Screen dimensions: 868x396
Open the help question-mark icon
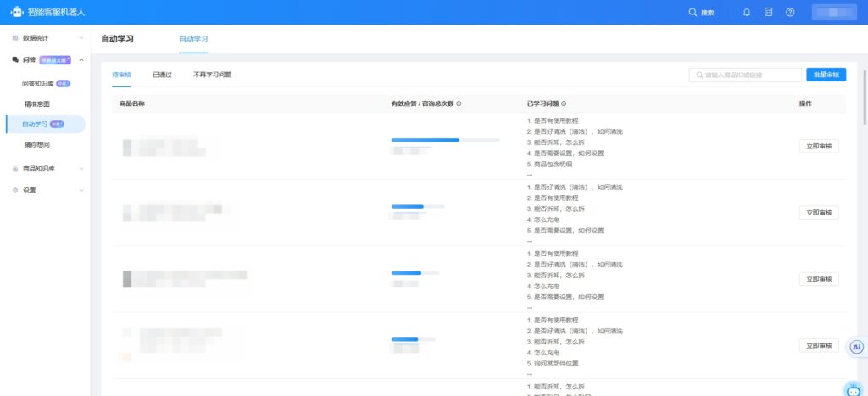791,12
